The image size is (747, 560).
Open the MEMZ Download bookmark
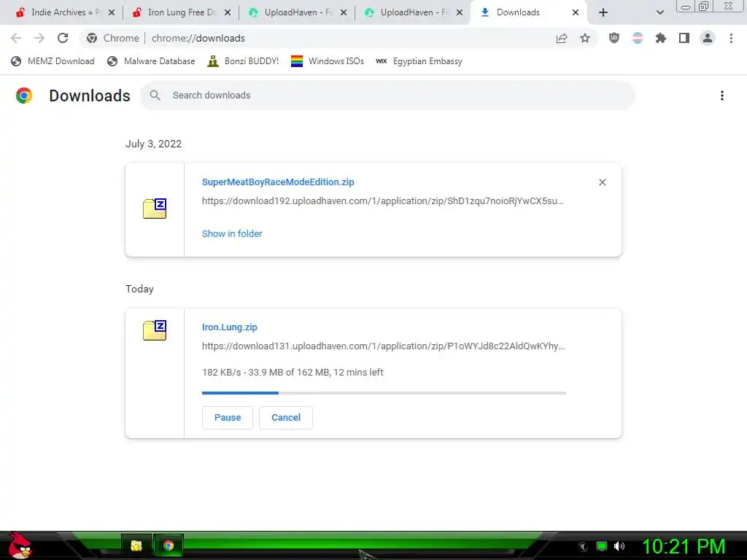tap(53, 61)
